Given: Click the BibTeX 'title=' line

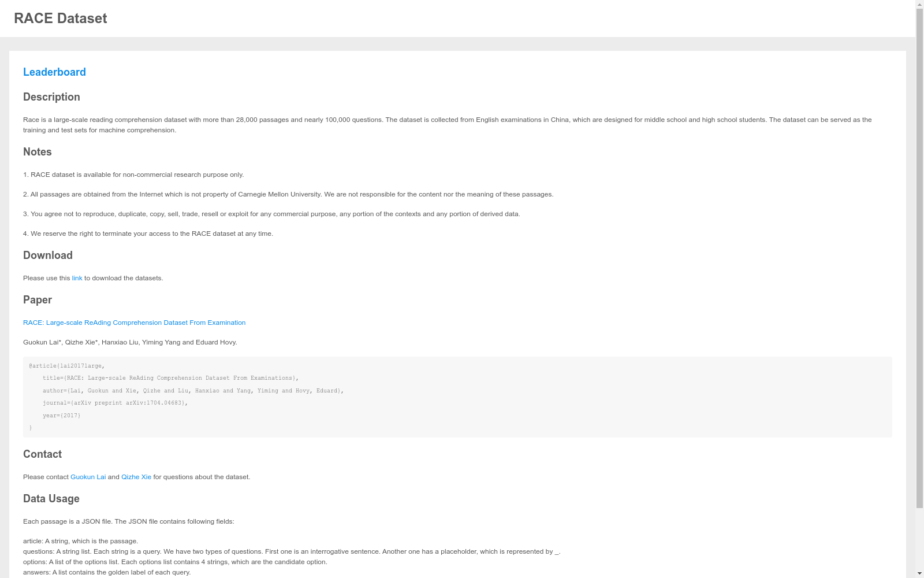Looking at the screenshot, I should (x=170, y=378).
